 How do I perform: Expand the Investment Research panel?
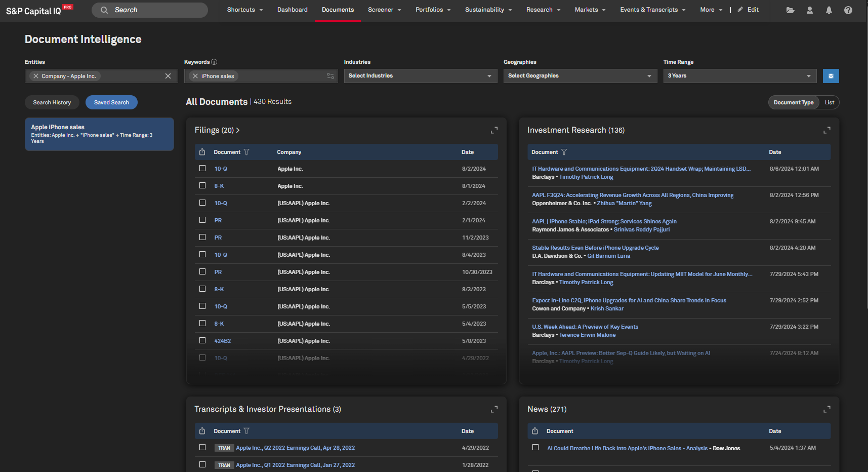(826, 131)
